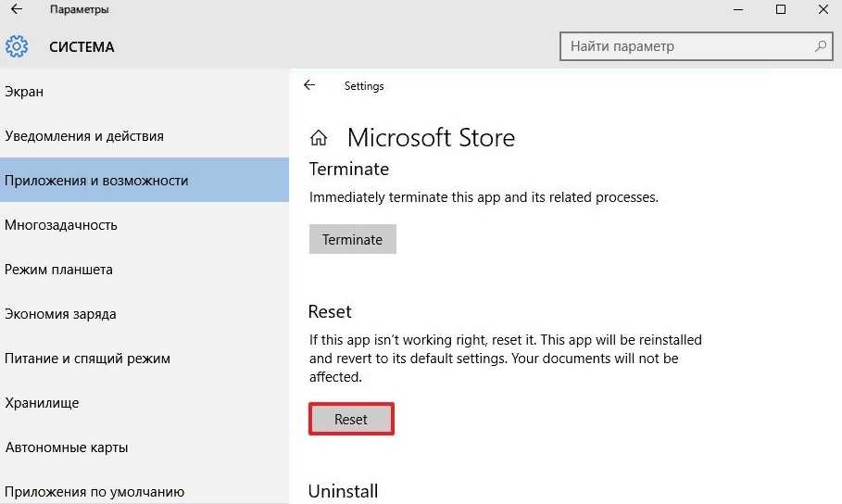Select Экономия заряда in the sidebar

(145, 314)
